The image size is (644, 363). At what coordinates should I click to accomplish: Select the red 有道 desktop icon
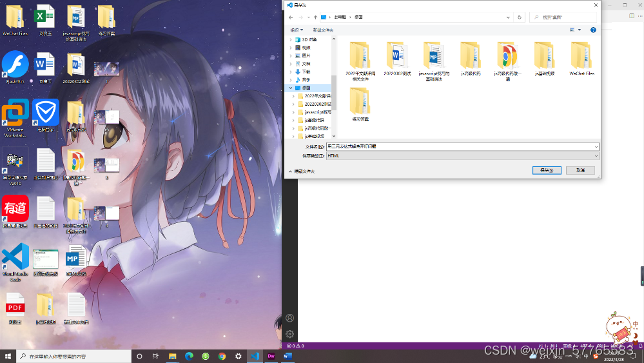tap(15, 211)
